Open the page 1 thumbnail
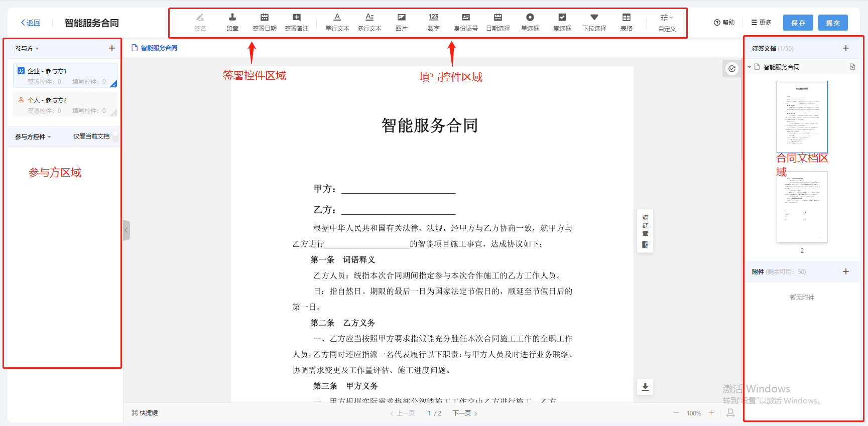 coord(802,117)
